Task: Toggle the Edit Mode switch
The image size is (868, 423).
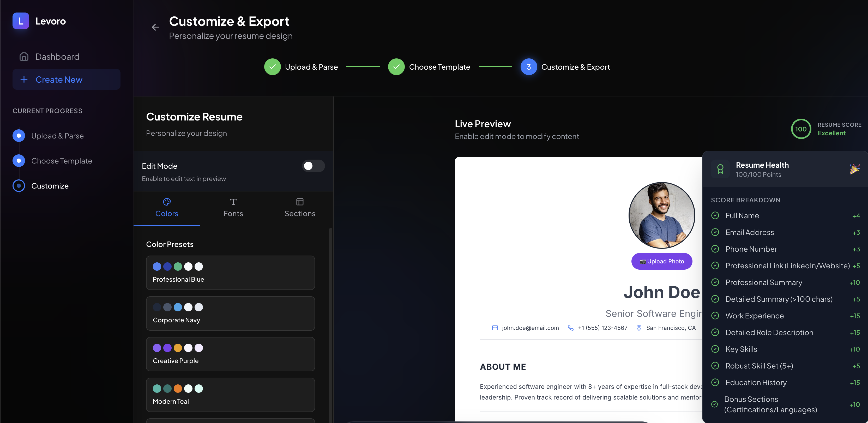Action: [313, 166]
